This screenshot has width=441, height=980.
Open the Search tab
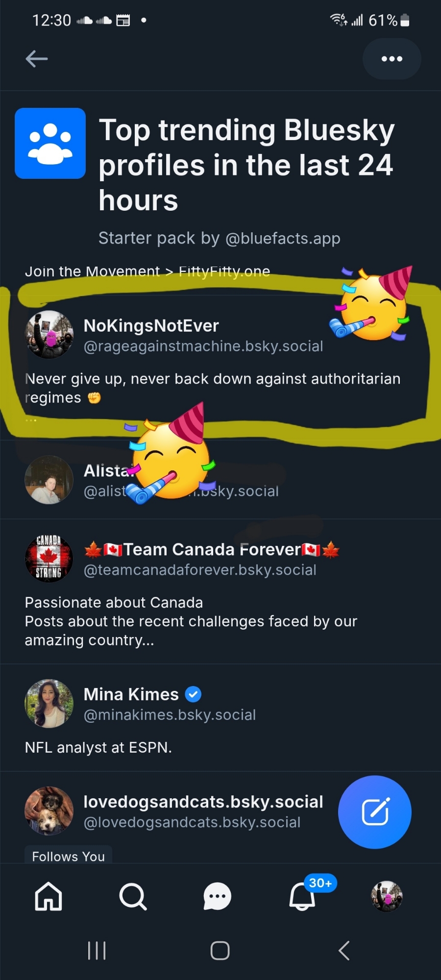(x=133, y=896)
